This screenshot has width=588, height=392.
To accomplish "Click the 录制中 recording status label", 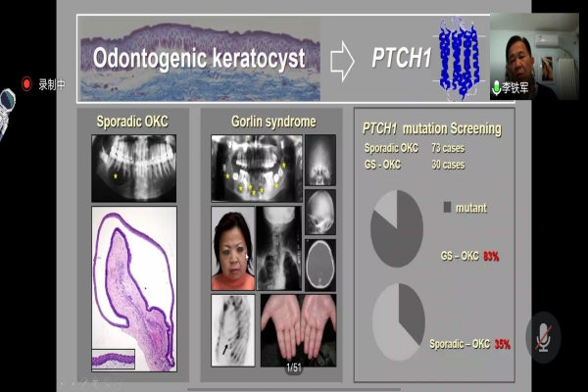I will pyautogui.click(x=52, y=84).
